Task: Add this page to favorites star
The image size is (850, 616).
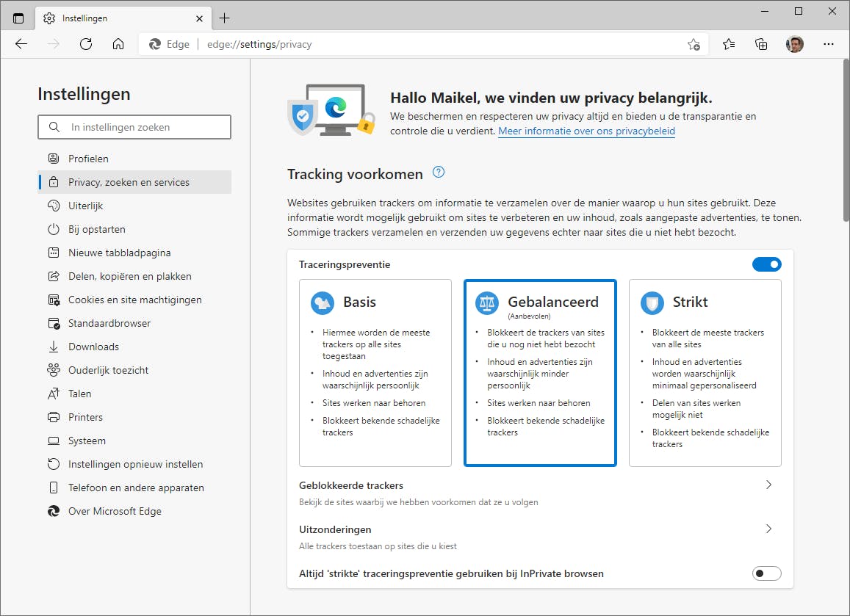Action: 694,44
